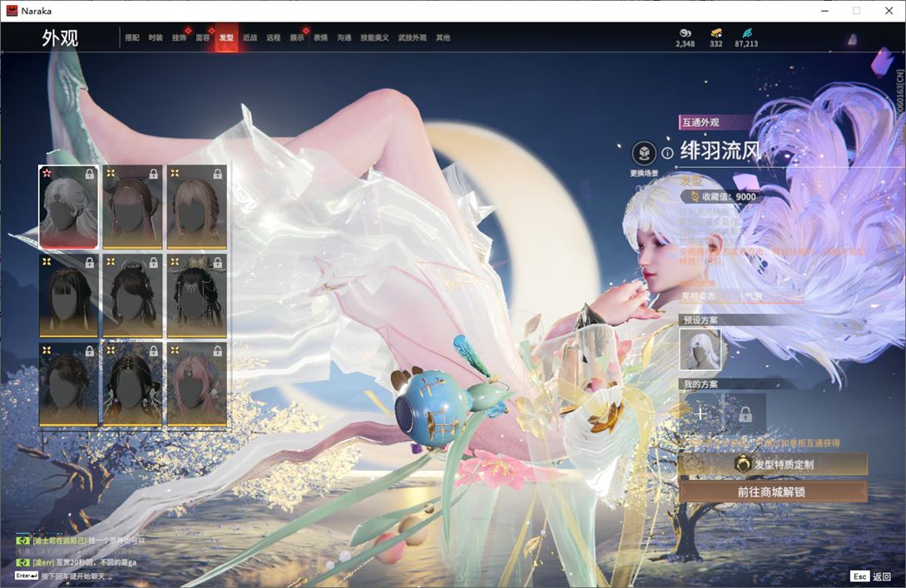Open 发型特质定制 customization
Screen dimensions: 906x588
click(773, 464)
